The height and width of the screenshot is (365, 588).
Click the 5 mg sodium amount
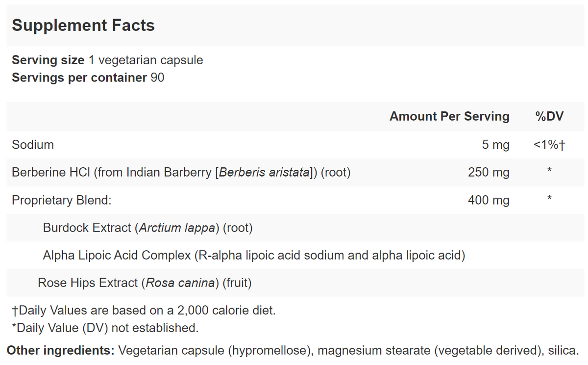tap(495, 145)
